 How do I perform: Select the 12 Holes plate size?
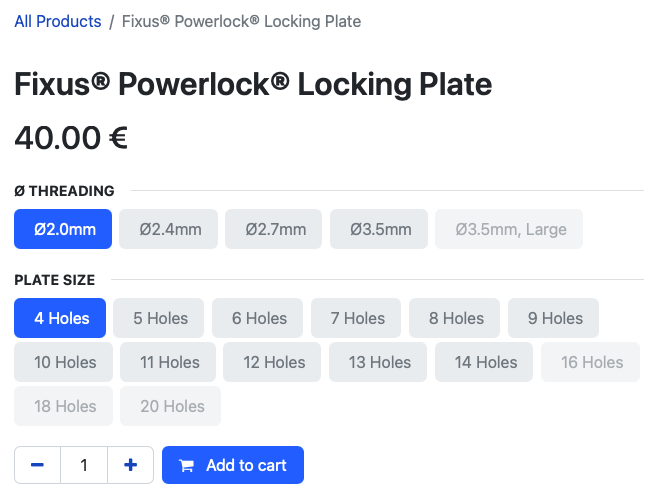pos(272,362)
